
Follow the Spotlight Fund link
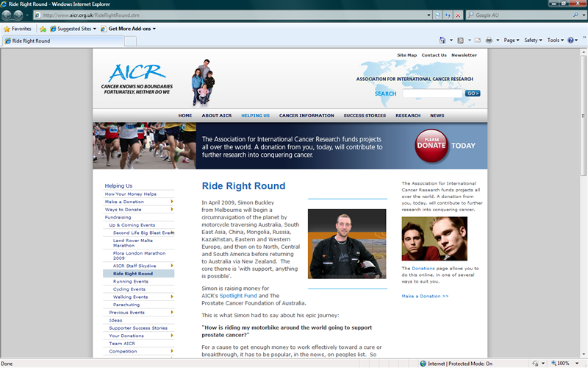pos(238,296)
